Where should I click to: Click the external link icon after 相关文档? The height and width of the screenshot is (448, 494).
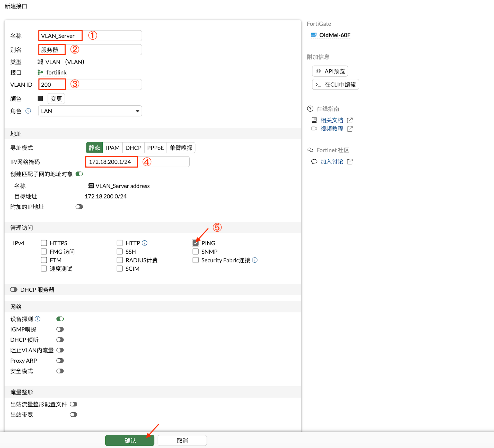350,120
